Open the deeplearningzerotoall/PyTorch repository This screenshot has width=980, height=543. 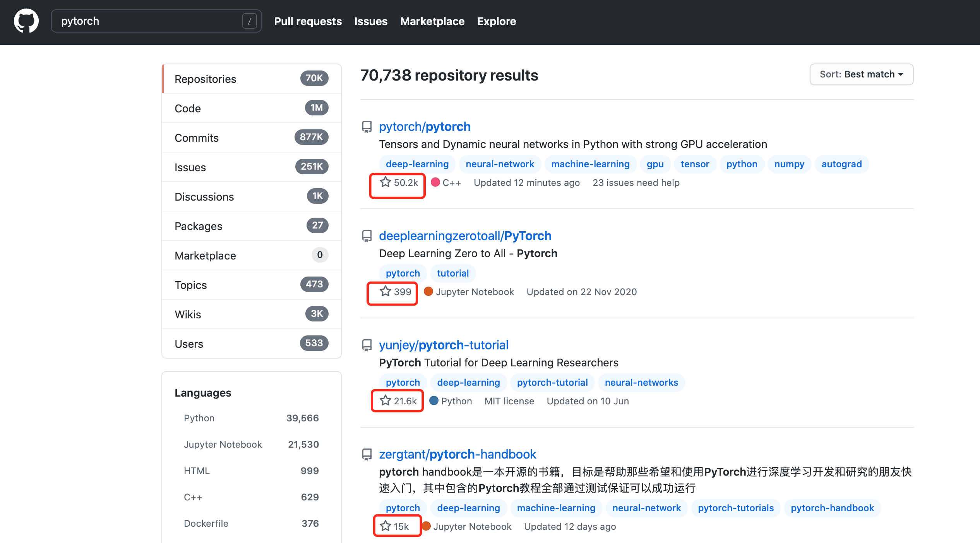click(465, 236)
